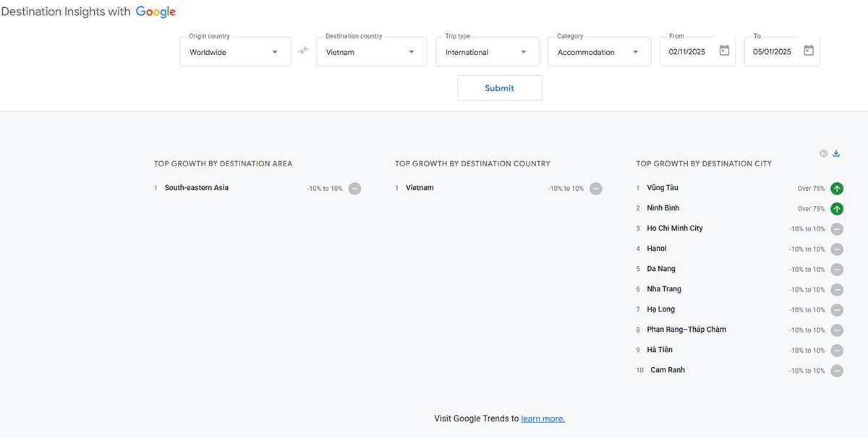868x438 pixels.
Task: Open the Category dropdown set to Accommodation
Action: (600, 52)
